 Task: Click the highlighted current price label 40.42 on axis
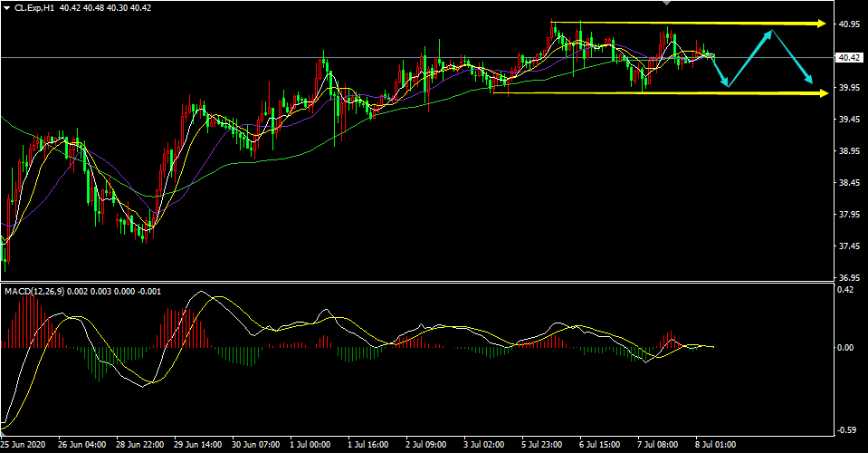click(x=850, y=58)
